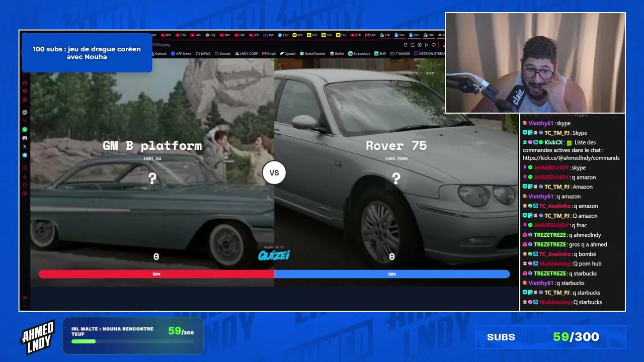Click the SUBS 59/300 counter
644x362 pixels.
point(551,337)
